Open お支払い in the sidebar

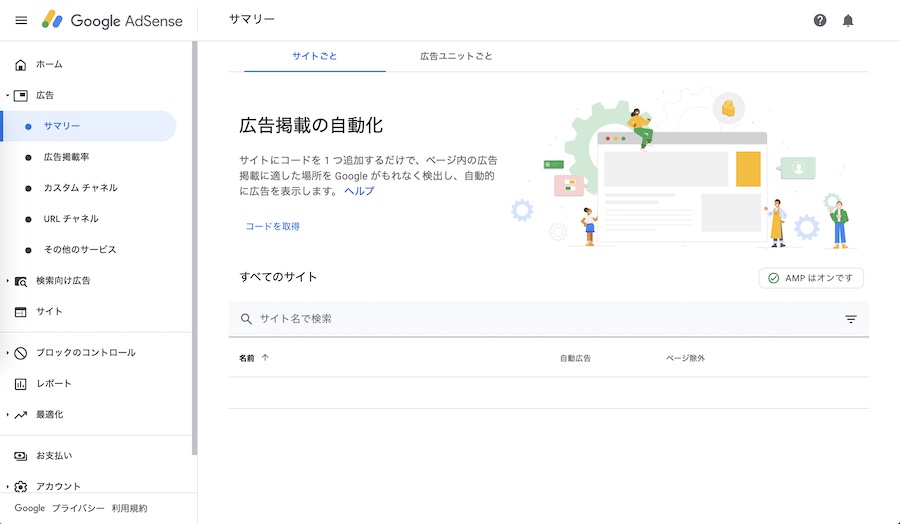pos(54,456)
